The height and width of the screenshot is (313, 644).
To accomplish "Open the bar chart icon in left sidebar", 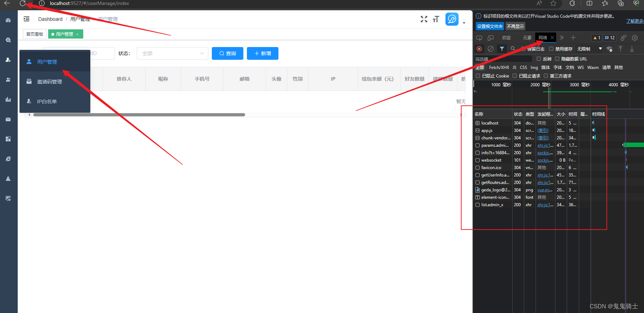I will click(8, 99).
